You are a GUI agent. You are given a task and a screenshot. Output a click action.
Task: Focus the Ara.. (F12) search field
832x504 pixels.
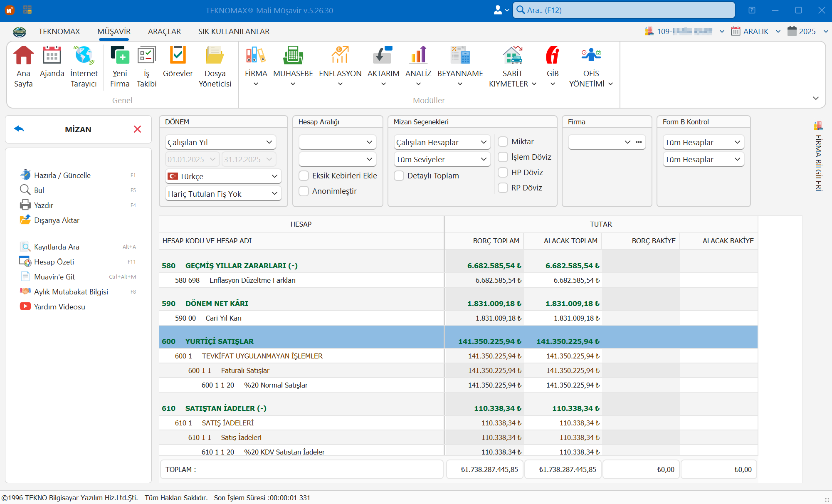pos(624,10)
